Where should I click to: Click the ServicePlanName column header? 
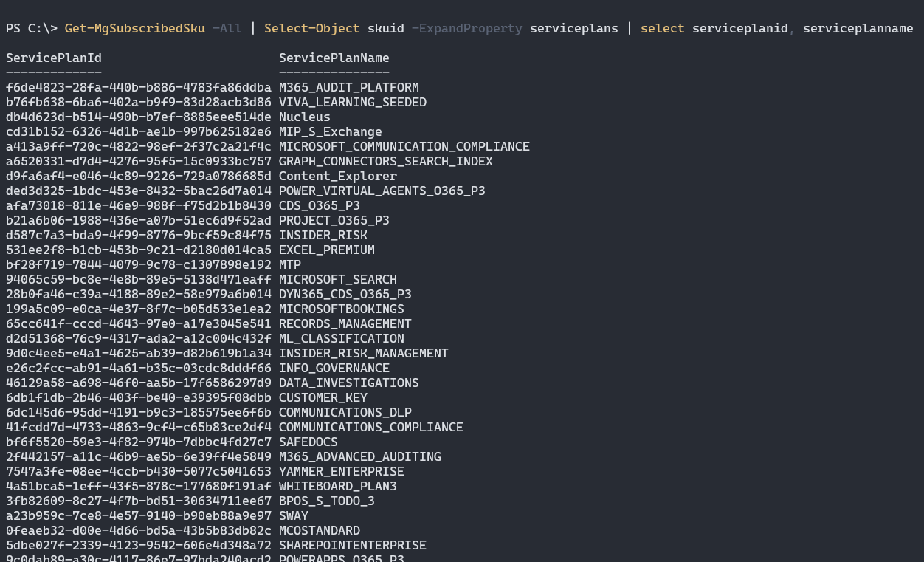click(334, 58)
